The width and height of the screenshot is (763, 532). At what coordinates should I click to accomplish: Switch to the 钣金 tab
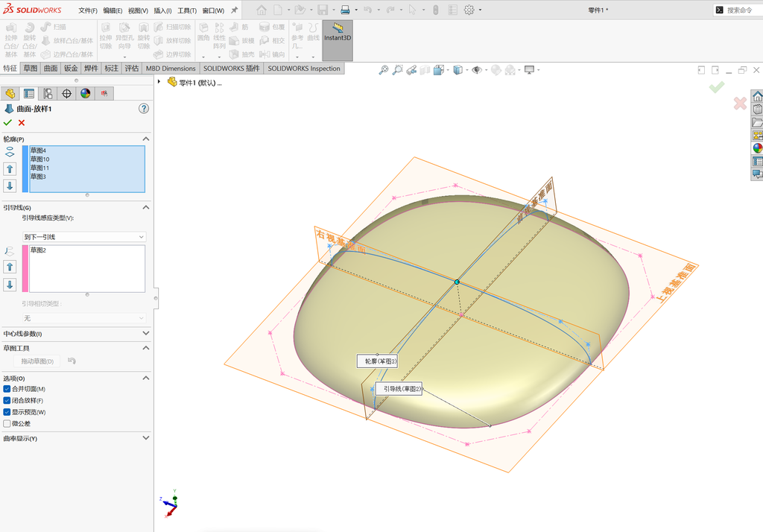tap(71, 68)
